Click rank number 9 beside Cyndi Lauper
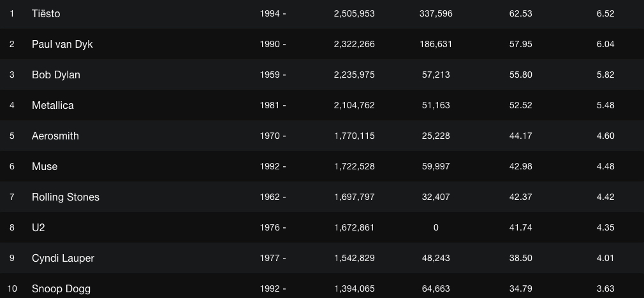 click(x=12, y=258)
